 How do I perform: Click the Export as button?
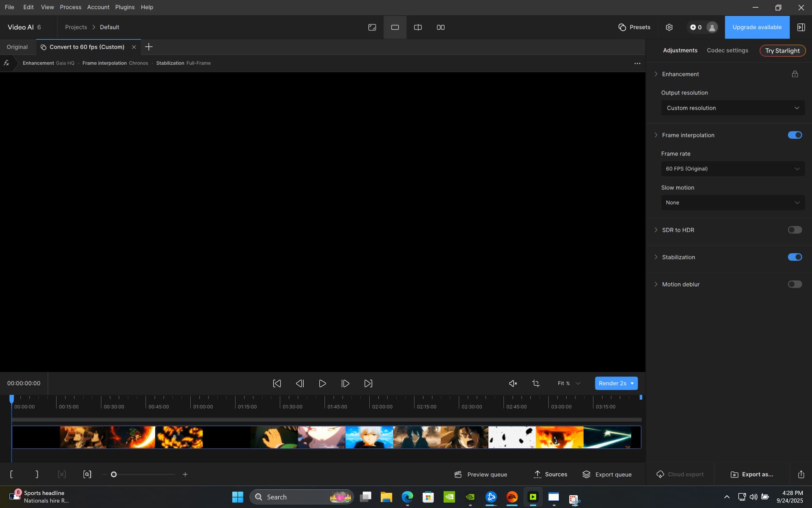(x=752, y=475)
